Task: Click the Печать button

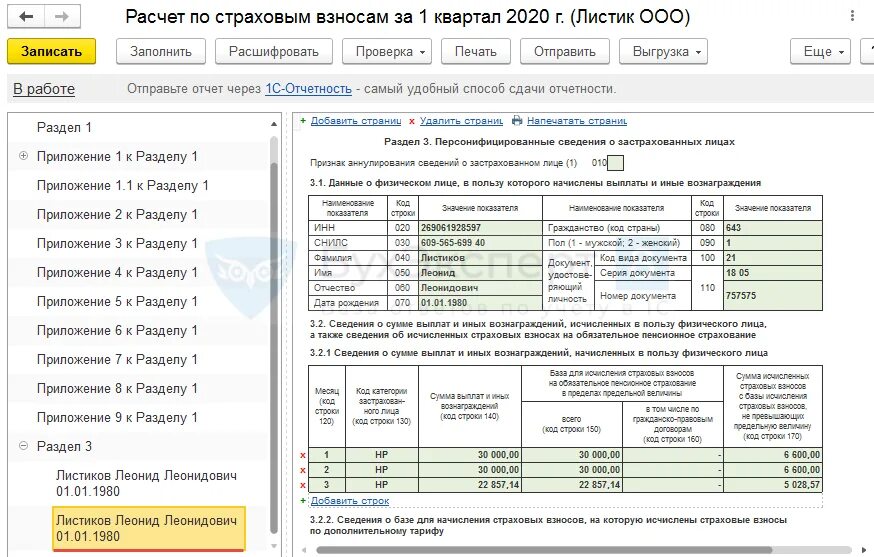Action: coord(475,52)
